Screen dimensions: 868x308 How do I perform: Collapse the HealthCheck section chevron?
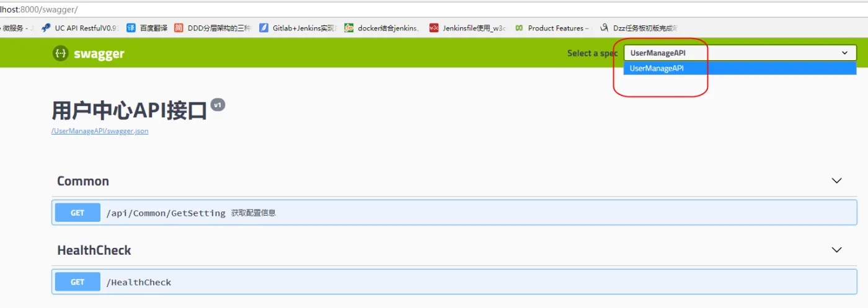coord(837,250)
